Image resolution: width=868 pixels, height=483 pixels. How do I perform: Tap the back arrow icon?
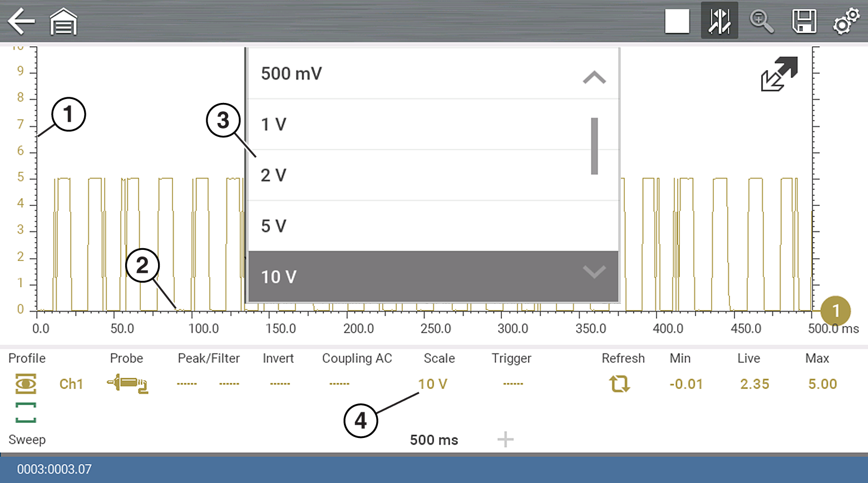pyautogui.click(x=21, y=22)
